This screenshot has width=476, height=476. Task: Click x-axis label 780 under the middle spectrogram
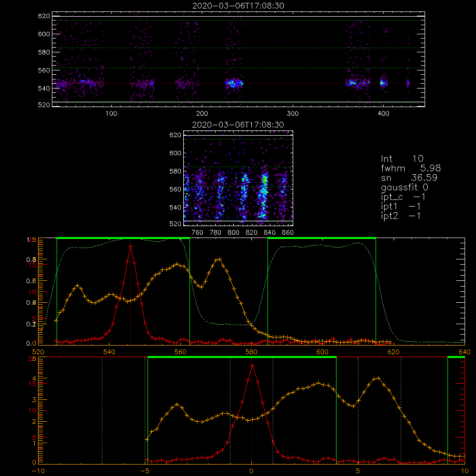(x=216, y=233)
